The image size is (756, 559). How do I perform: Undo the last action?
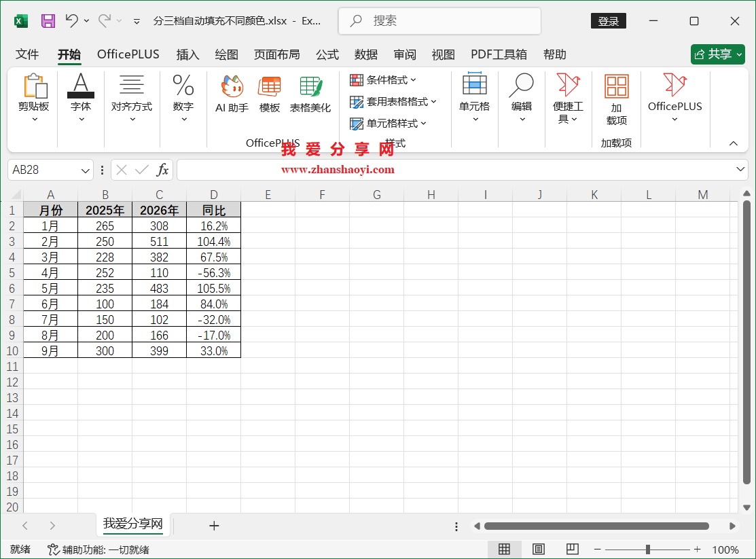coord(72,21)
